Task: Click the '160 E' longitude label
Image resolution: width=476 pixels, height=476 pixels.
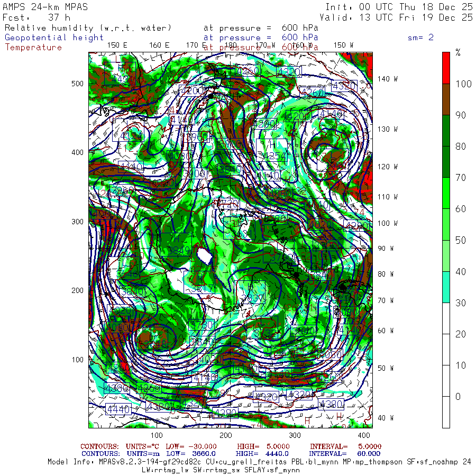Action: pos(159,45)
